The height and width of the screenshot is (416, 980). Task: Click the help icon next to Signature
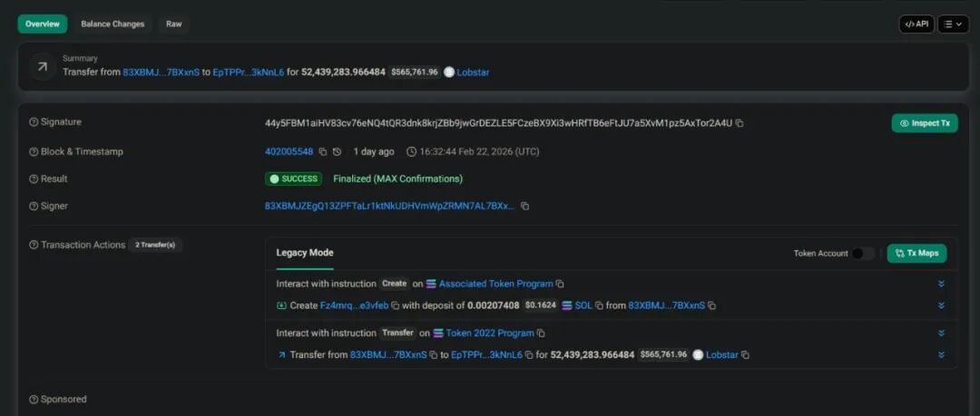point(34,122)
